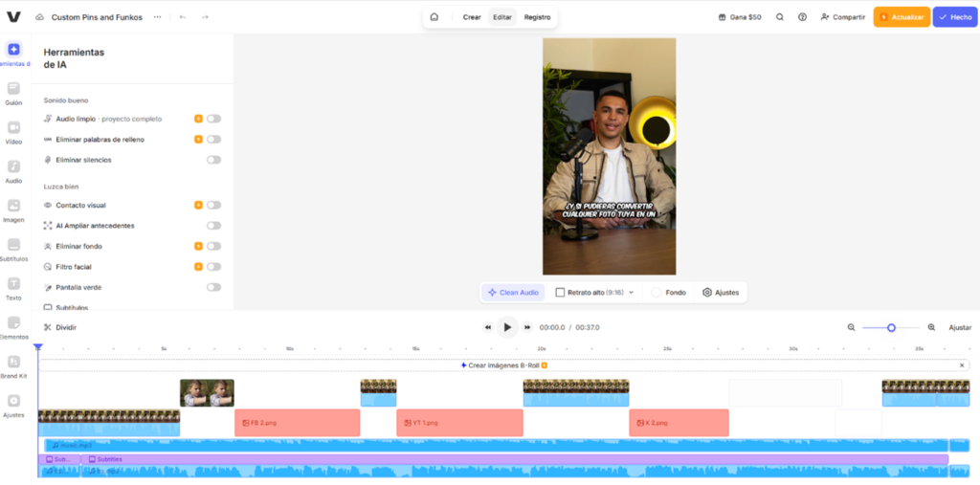
Task: Skip backward with the rewind button
Action: [488, 327]
